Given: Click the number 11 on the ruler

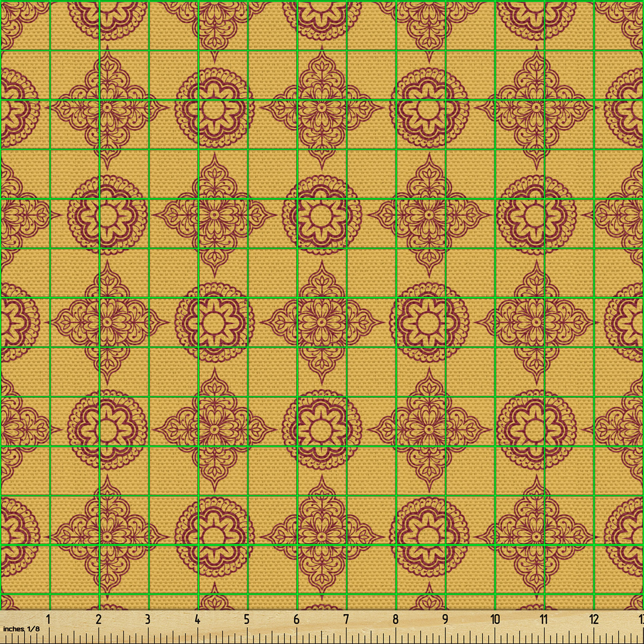Looking at the screenshot, I should point(544,619).
